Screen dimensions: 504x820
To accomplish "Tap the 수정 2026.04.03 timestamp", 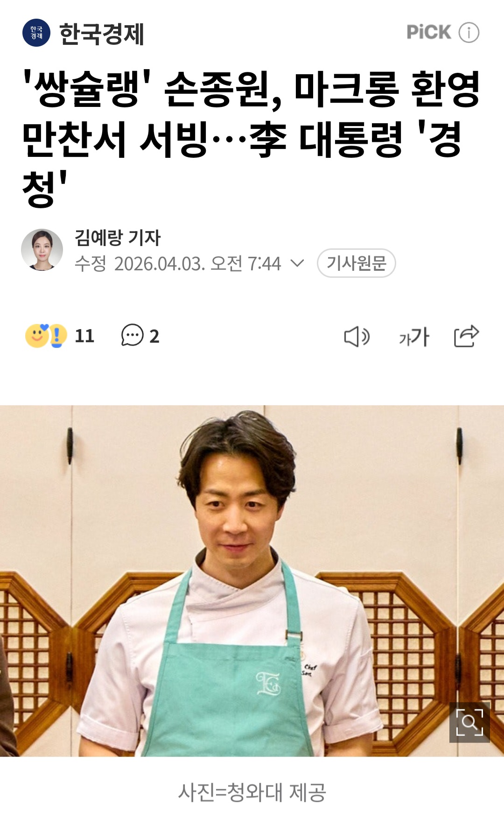I will coord(178,263).
